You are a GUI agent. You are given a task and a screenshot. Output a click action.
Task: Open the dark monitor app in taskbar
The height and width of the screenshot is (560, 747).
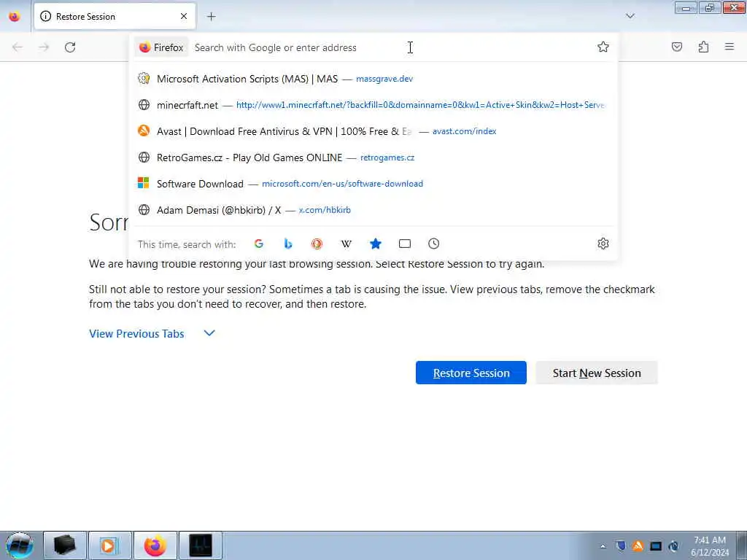pyautogui.click(x=201, y=545)
